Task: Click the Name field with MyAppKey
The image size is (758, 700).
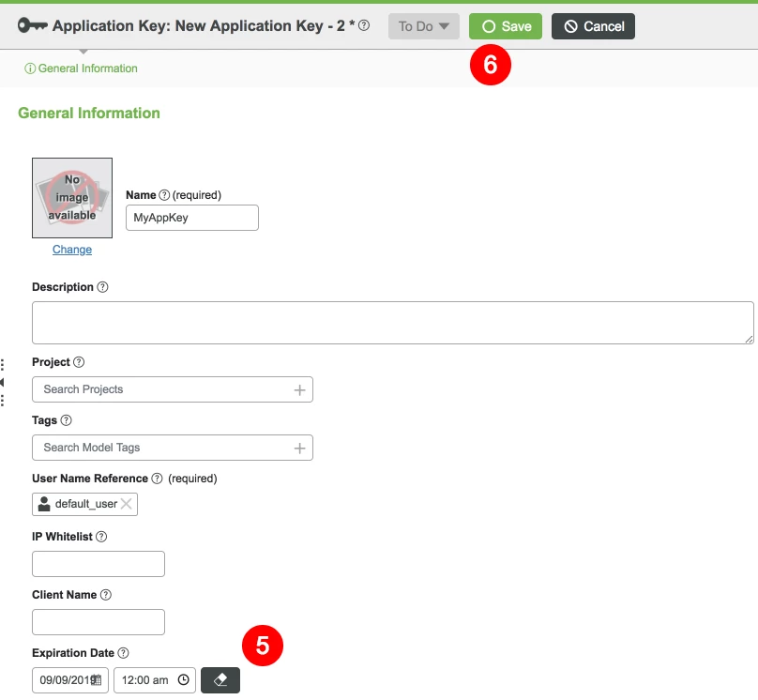Action: click(x=192, y=218)
